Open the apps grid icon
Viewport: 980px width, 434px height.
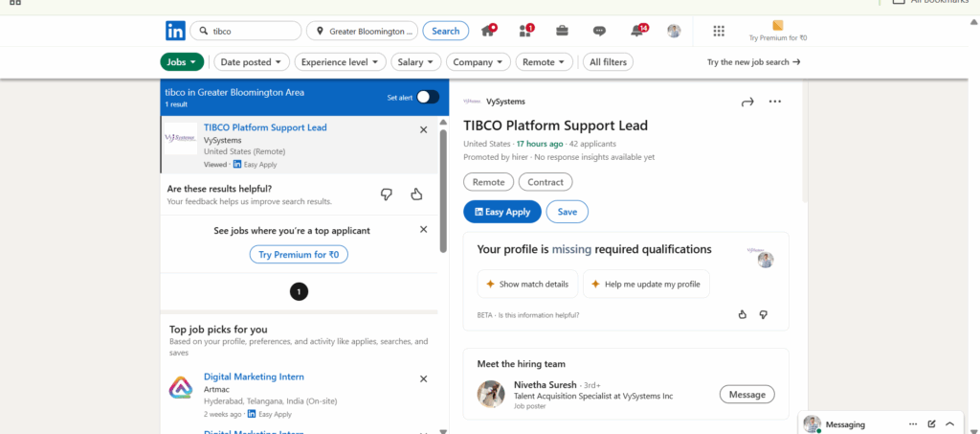click(x=719, y=31)
